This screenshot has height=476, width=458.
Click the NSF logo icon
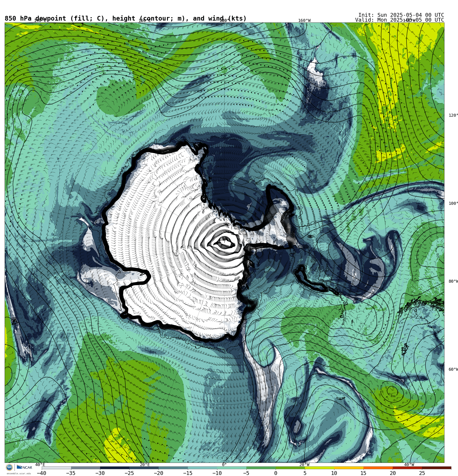click(9, 467)
